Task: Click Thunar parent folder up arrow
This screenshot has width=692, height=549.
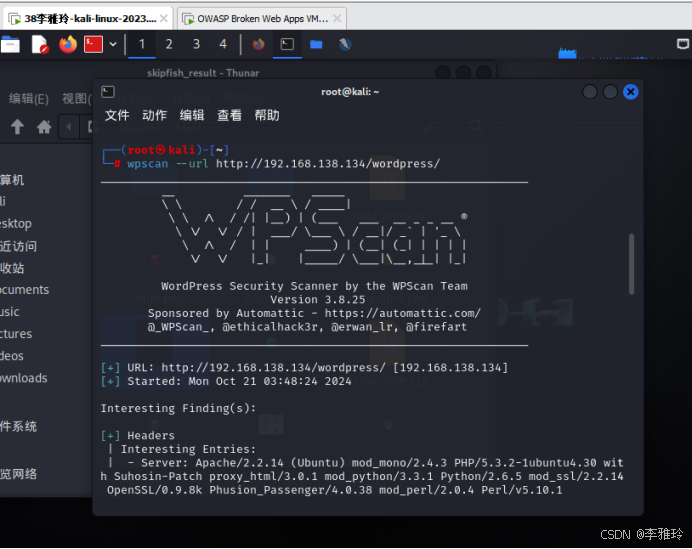Action: pyautogui.click(x=17, y=127)
